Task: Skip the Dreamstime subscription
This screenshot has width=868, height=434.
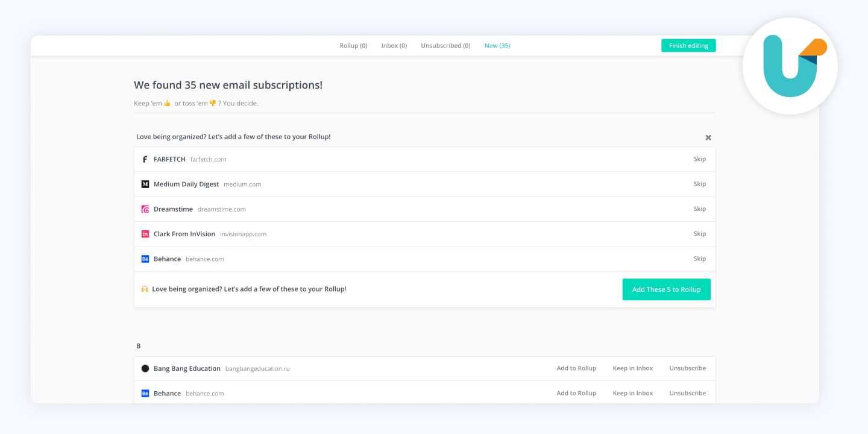Action: [x=699, y=209]
